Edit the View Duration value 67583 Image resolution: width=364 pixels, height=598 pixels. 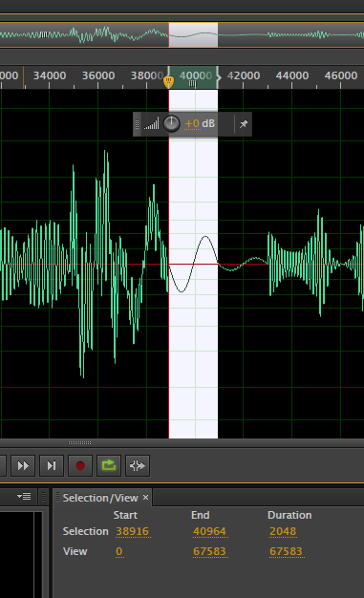[x=286, y=551]
